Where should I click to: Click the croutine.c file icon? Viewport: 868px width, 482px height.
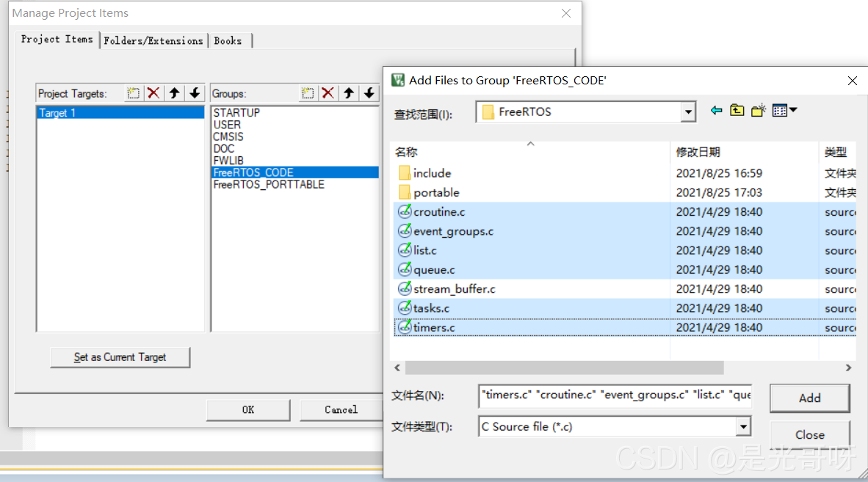(x=405, y=212)
